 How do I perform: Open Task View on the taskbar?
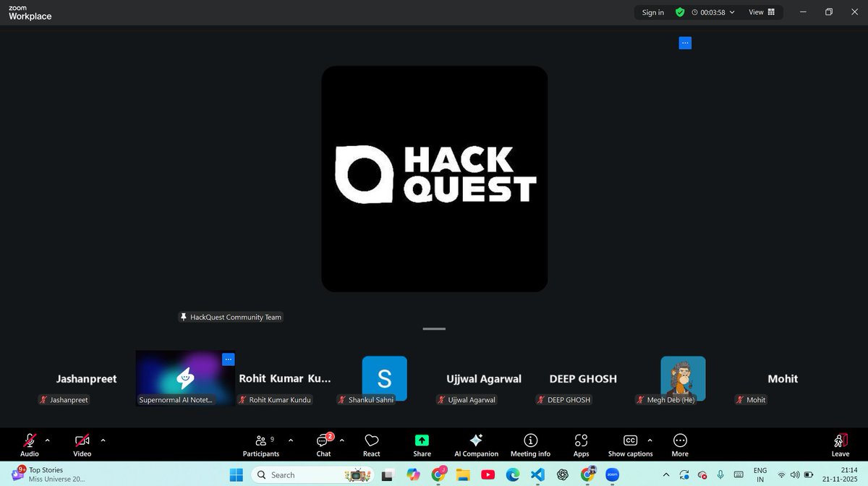pyautogui.click(x=388, y=474)
